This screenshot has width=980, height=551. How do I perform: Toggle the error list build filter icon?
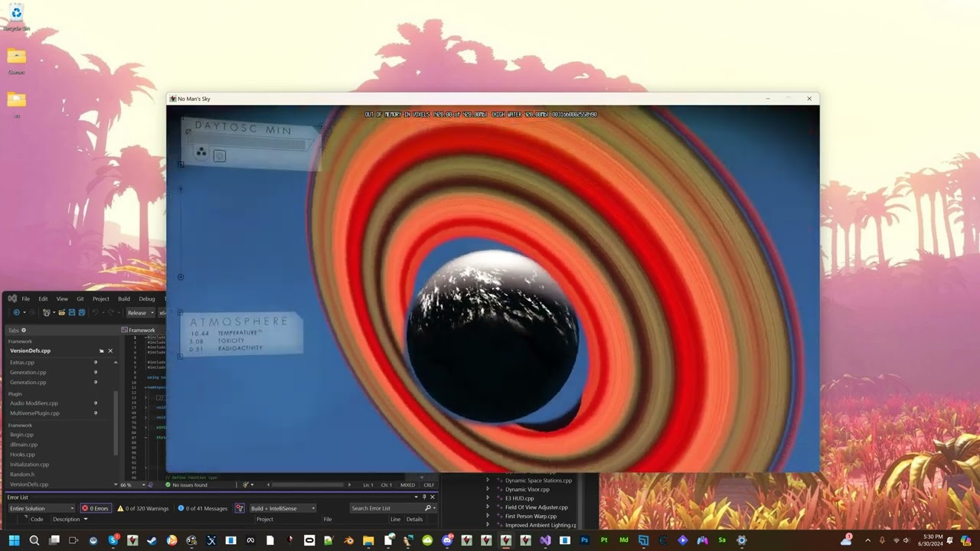[240, 508]
